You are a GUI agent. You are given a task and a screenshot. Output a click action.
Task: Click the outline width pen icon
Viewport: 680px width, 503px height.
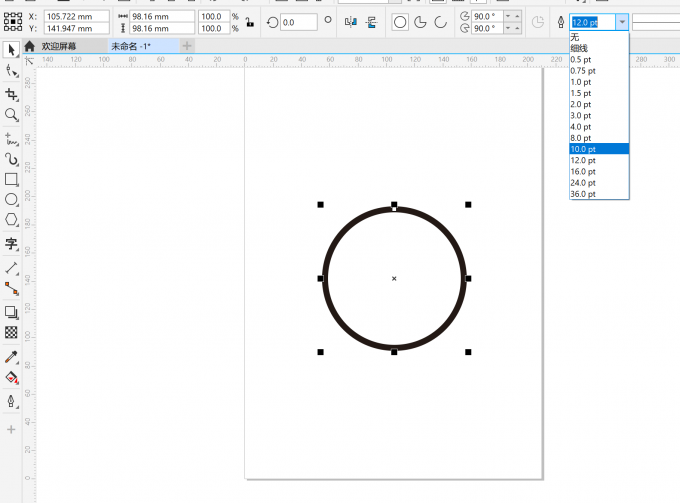[561, 22]
